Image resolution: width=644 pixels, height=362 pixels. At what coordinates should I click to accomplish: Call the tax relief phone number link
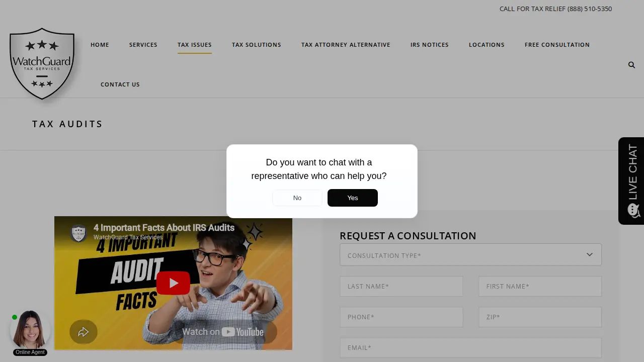point(555,9)
